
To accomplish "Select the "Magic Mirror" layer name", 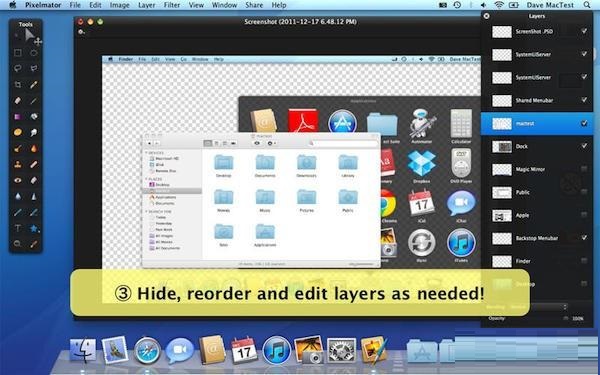I will (x=530, y=169).
